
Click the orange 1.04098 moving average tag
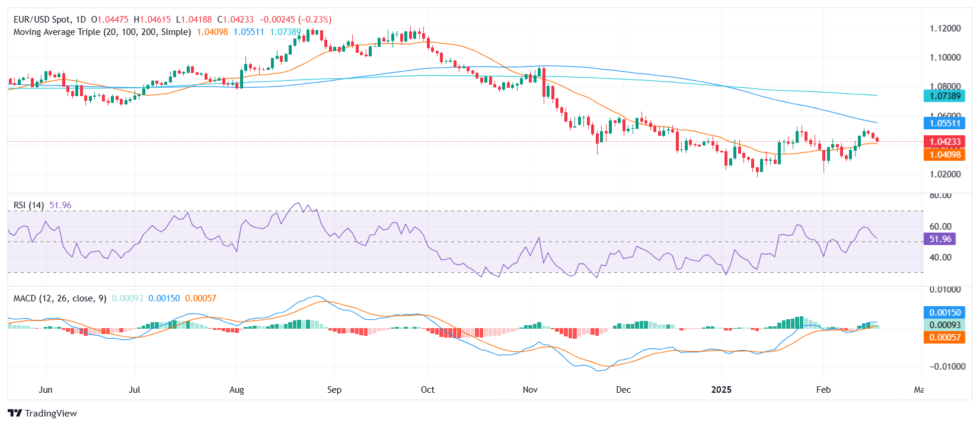(944, 155)
